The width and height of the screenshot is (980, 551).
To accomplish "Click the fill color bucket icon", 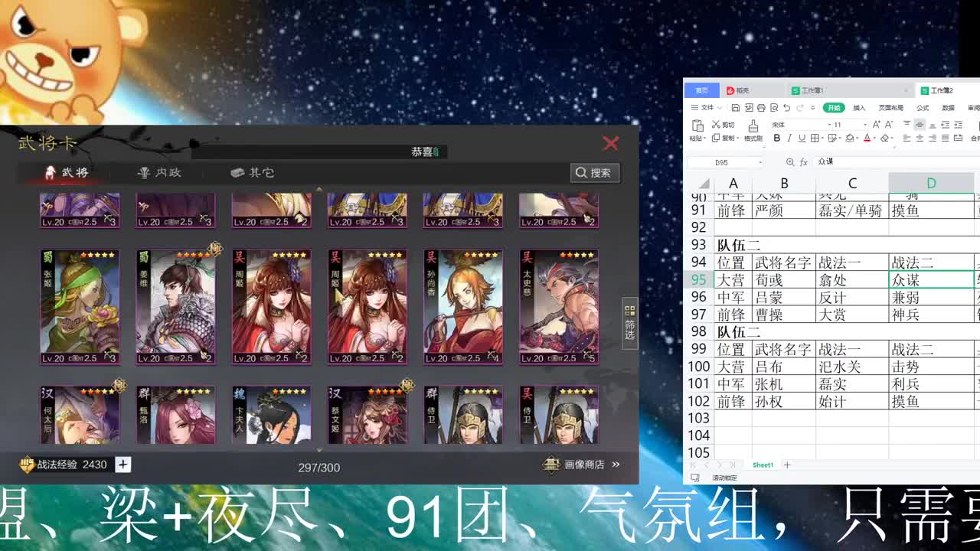I will point(850,138).
